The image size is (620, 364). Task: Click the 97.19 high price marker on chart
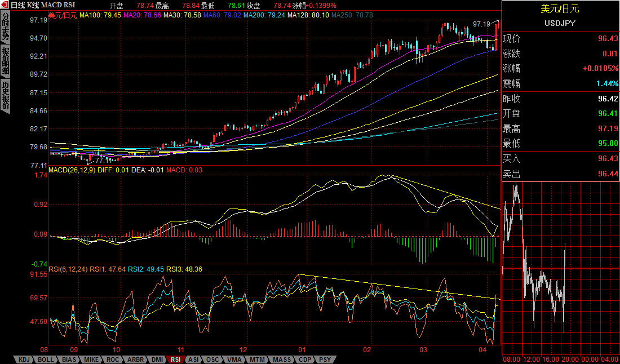pyautogui.click(x=481, y=24)
